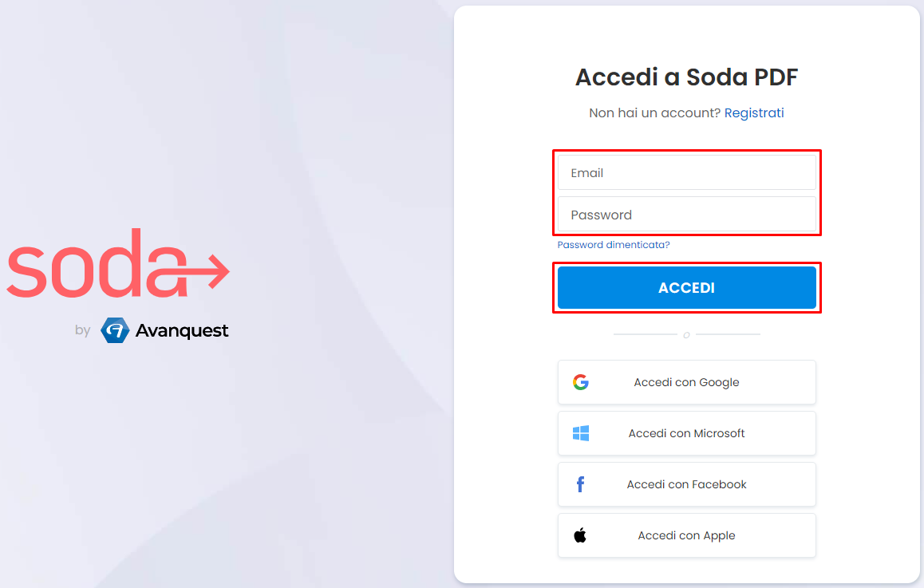Screen dimensions: 924x588
Task: Click the Accedi a Soda PDF heading
Action: click(x=686, y=77)
